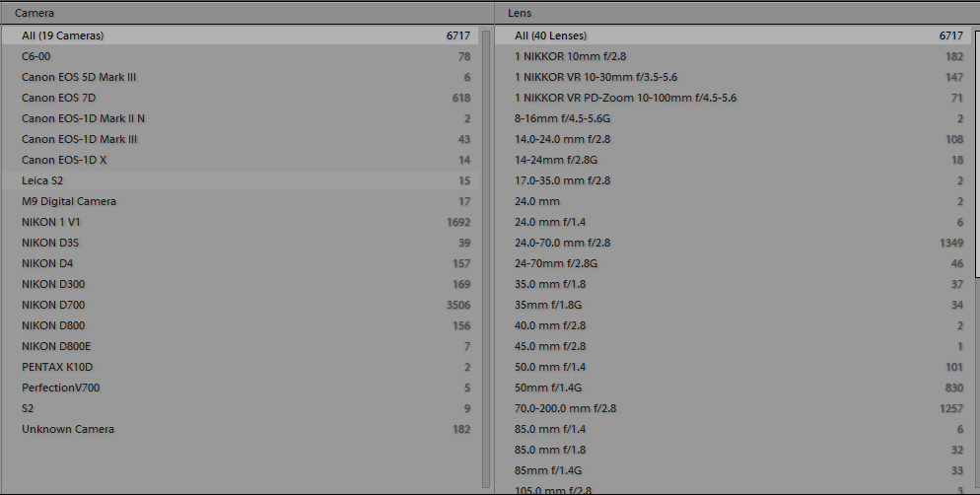This screenshot has width=980, height=495.
Task: Click the lens list scrollbar
Action: (977, 153)
